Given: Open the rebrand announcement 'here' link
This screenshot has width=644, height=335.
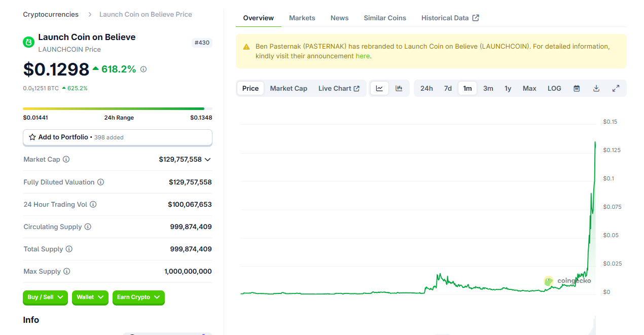Looking at the screenshot, I should (363, 56).
